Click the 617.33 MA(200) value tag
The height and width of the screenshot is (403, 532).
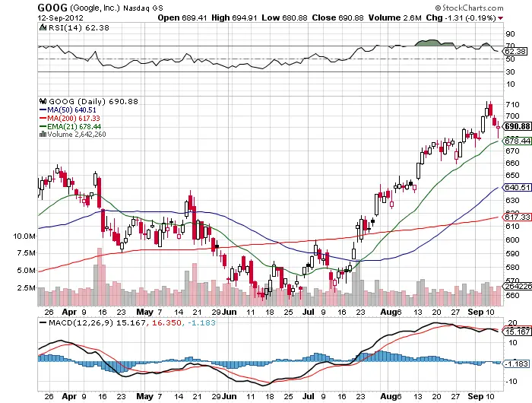point(517,217)
